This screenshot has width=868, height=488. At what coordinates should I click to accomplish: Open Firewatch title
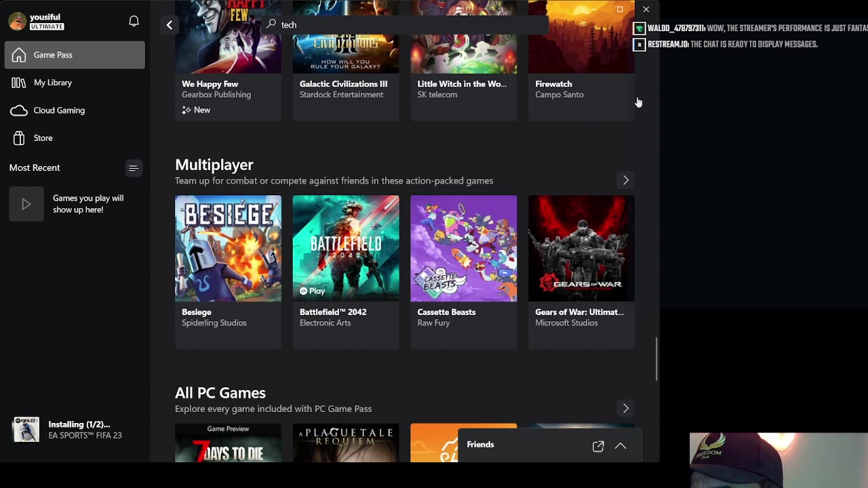tap(553, 84)
